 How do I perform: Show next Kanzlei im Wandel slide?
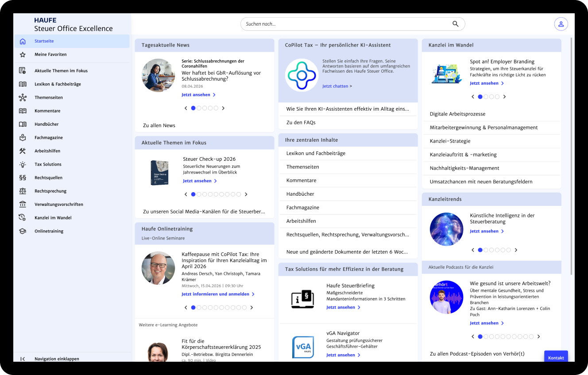[x=504, y=97]
